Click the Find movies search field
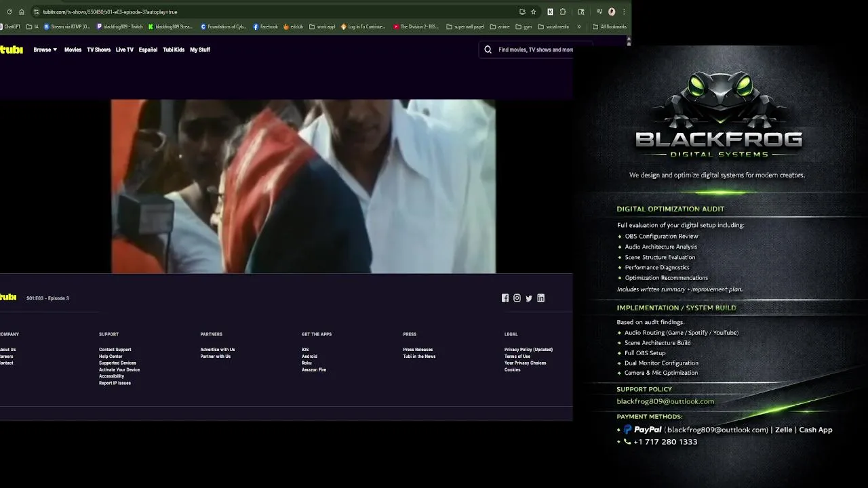 [x=536, y=49]
